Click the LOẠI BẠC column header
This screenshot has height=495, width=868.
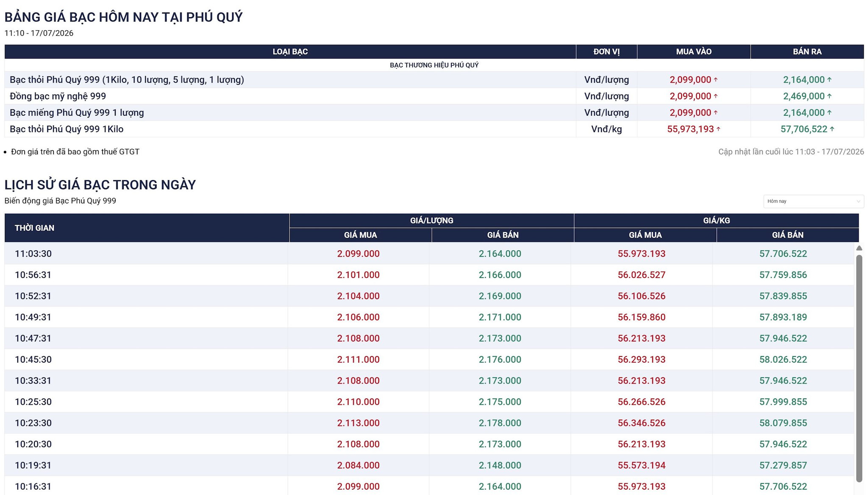tap(290, 52)
